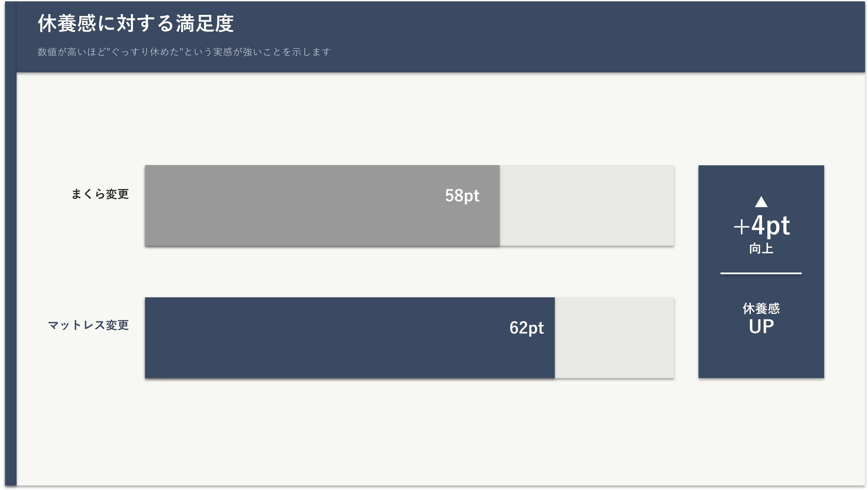Click the empty right side of the header banner

click(x=606, y=37)
